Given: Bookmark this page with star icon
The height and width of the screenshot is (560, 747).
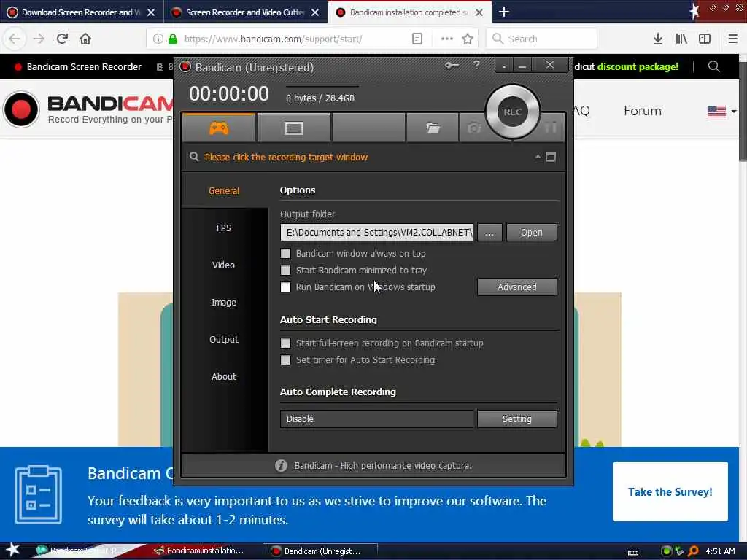Looking at the screenshot, I should pos(468,39).
